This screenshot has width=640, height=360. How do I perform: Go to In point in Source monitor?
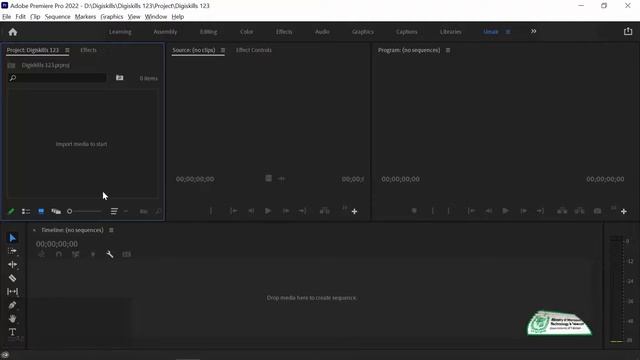pyautogui.click(x=233, y=211)
